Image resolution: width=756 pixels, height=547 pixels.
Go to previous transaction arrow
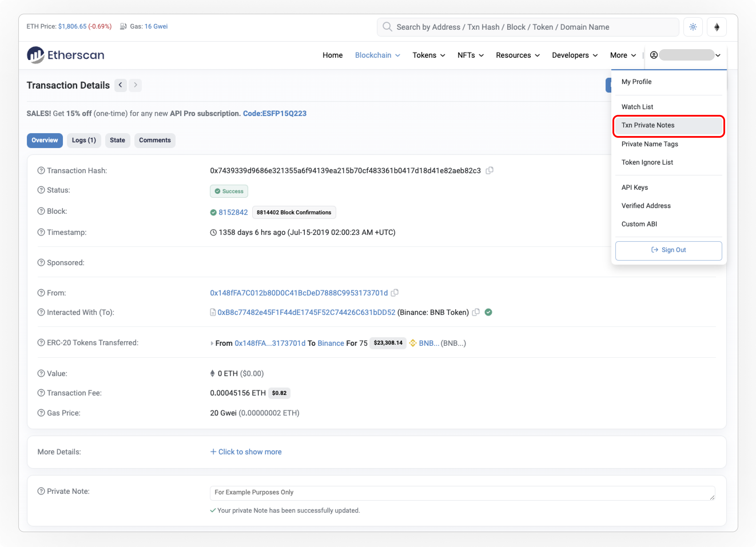tap(120, 85)
